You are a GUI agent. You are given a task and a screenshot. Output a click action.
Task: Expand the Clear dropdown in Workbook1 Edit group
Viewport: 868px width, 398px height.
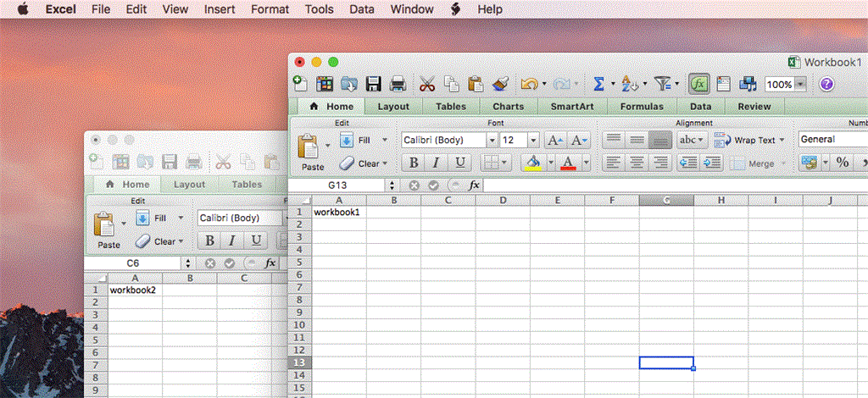[385, 163]
